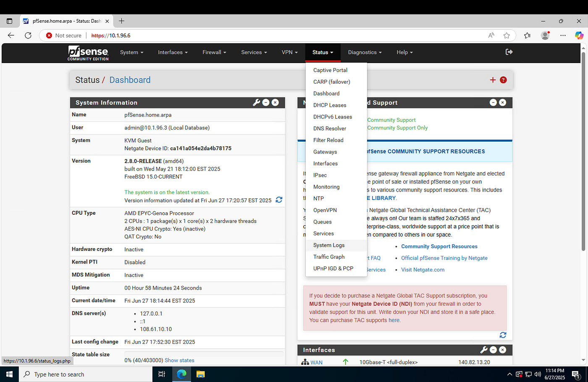
Task: Click the Dashboard breadcrumb link
Action: [x=130, y=80]
